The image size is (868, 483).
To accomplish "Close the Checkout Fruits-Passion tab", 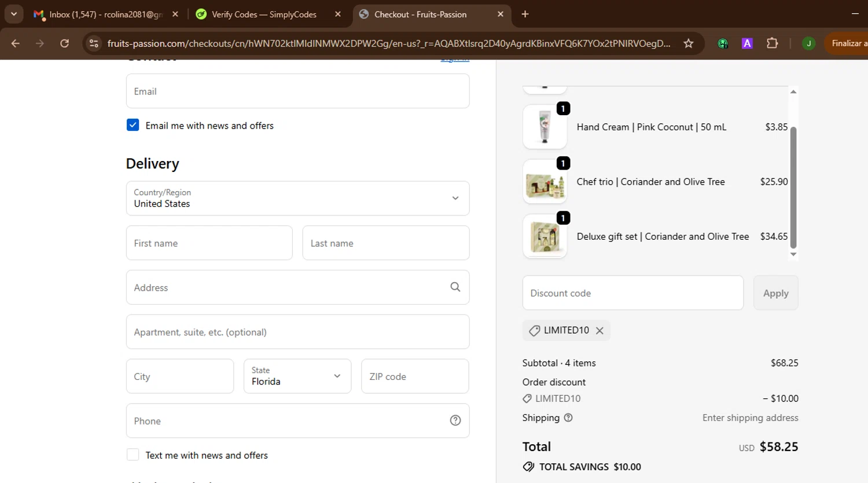I will point(501,14).
